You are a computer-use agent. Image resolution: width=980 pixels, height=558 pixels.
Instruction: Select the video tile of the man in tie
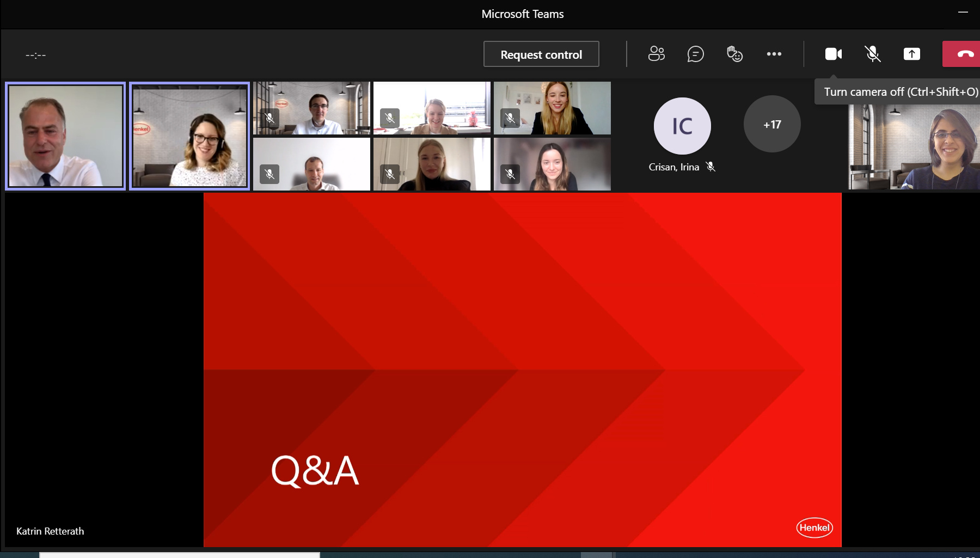65,136
